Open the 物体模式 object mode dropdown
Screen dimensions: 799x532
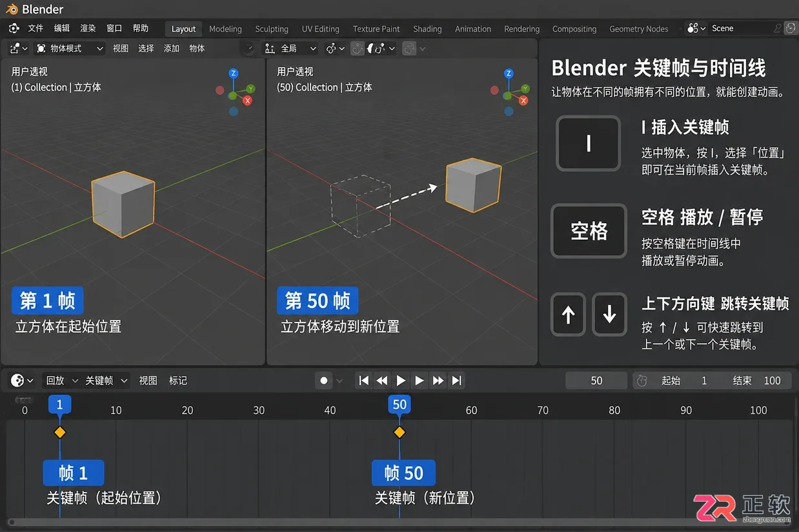[x=70, y=48]
